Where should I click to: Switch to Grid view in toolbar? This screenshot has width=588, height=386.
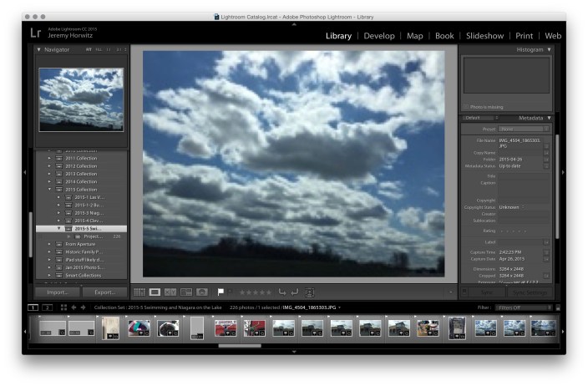(x=139, y=292)
